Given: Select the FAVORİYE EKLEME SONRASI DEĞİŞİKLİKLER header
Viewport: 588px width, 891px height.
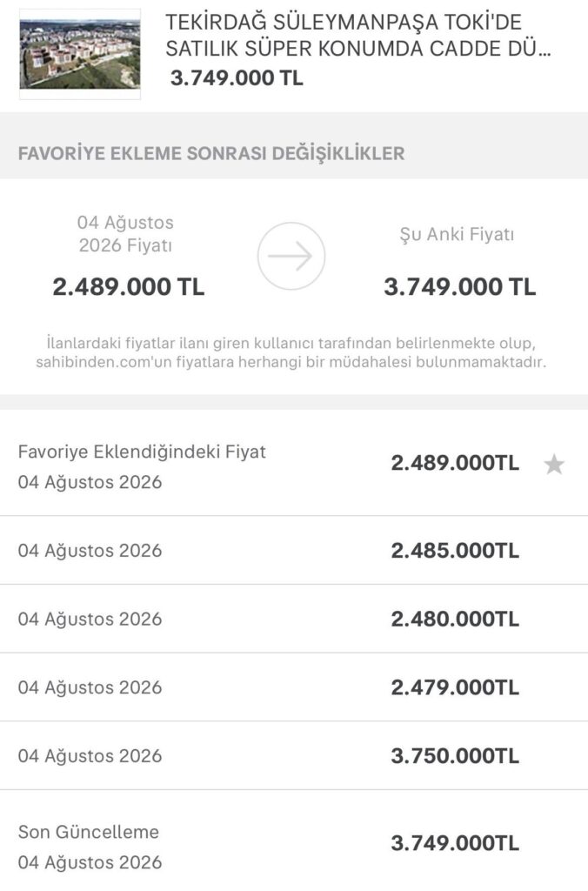Looking at the screenshot, I should (211, 153).
